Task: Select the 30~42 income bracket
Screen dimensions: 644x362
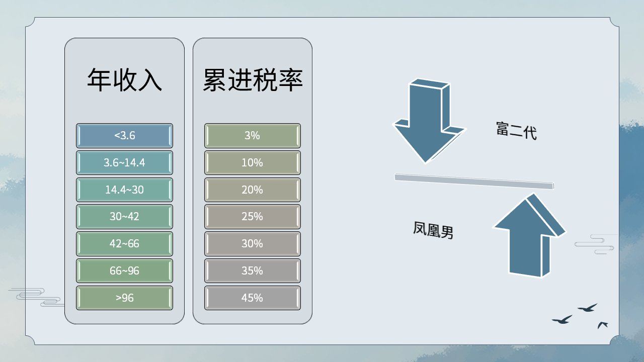Action: point(124,217)
